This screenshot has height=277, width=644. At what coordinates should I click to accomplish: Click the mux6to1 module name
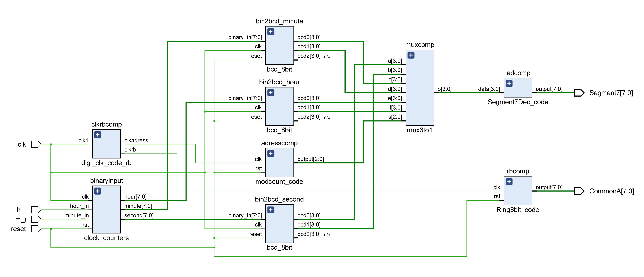(x=420, y=130)
